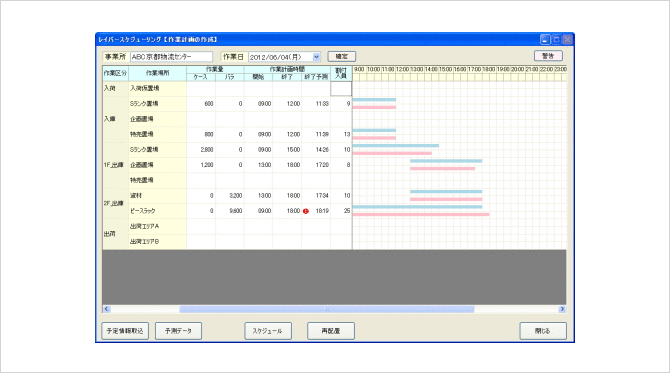Select the blue plan bar in ピースラック row
This screenshot has height=373, width=670.
(417, 207)
